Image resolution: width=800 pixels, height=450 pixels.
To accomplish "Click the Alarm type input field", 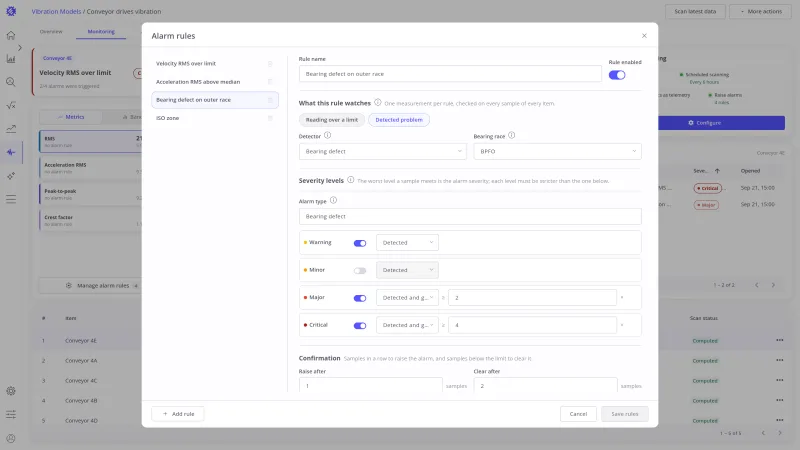I will tap(470, 216).
